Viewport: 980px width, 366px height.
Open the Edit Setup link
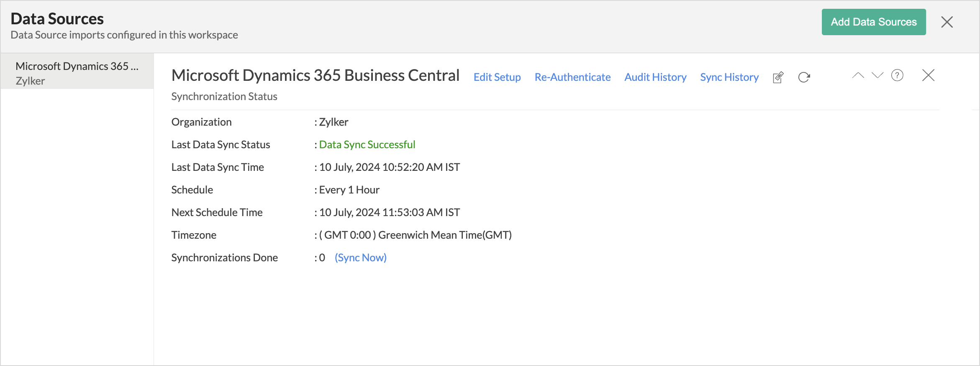tap(497, 77)
